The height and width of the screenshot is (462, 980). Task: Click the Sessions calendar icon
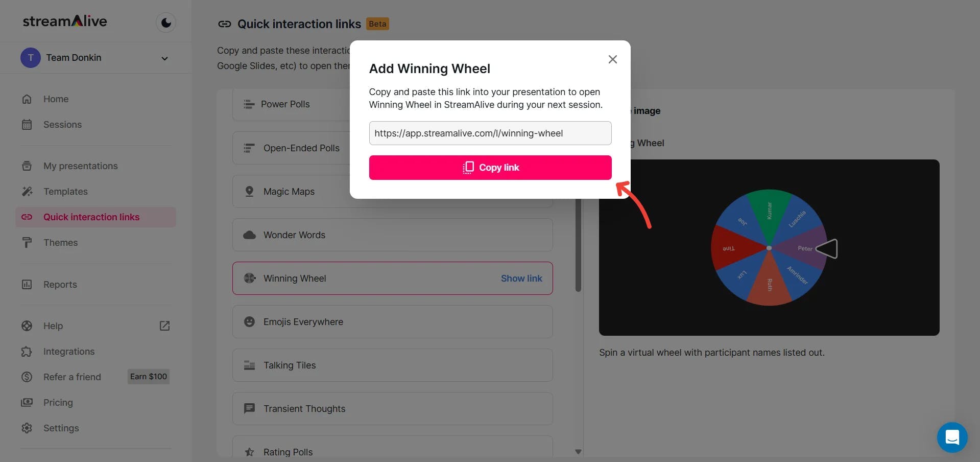coord(27,125)
